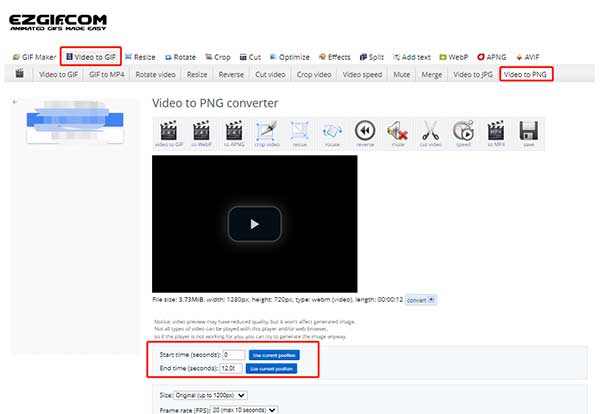Switch to Reverse tab
The width and height of the screenshot is (600, 414).
pyautogui.click(x=231, y=74)
